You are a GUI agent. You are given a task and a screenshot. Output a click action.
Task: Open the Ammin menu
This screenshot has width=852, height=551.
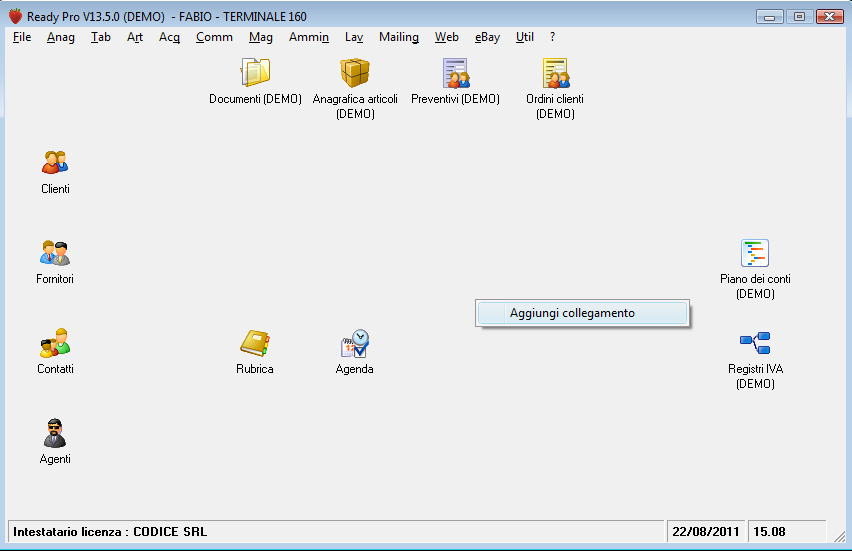(x=309, y=37)
